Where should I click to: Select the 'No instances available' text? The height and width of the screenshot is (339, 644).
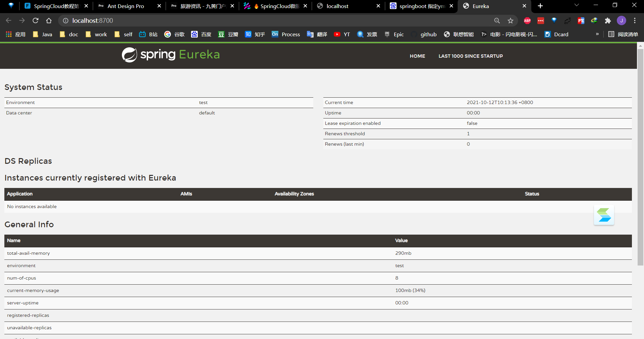pyautogui.click(x=32, y=206)
